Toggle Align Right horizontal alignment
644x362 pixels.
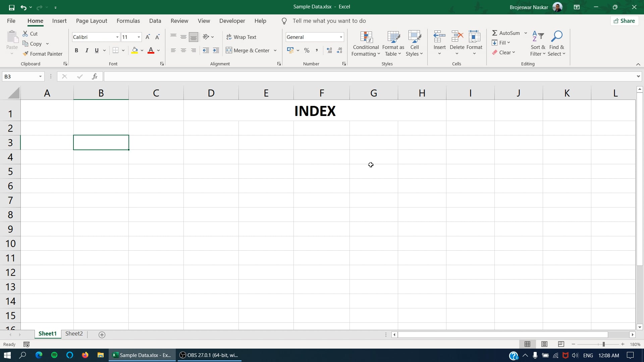[194, 50]
